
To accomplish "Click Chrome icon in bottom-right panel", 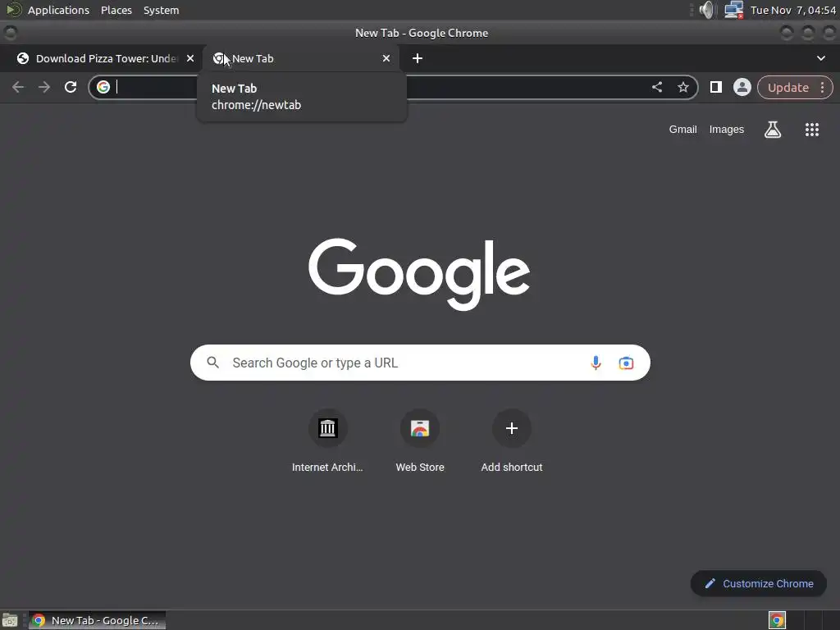I will (x=777, y=620).
